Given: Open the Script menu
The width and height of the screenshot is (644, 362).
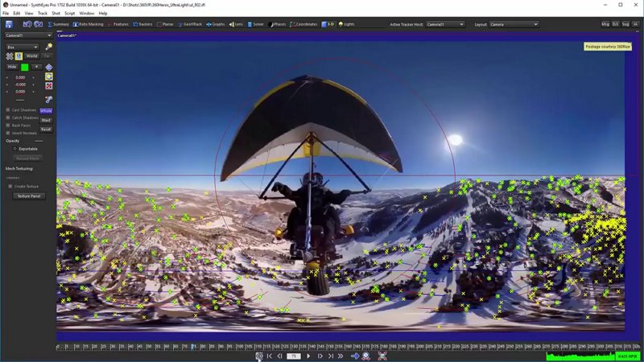Looking at the screenshot, I should tap(69, 13).
